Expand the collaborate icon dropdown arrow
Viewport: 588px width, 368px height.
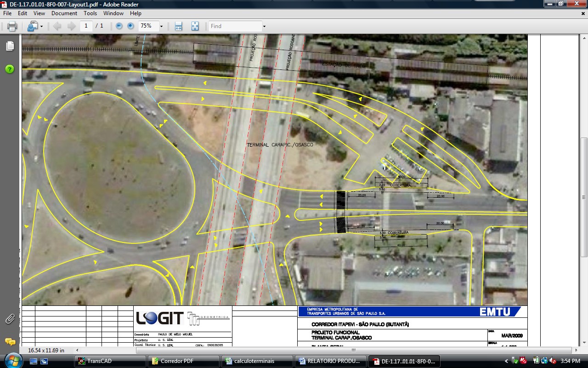tap(41, 27)
